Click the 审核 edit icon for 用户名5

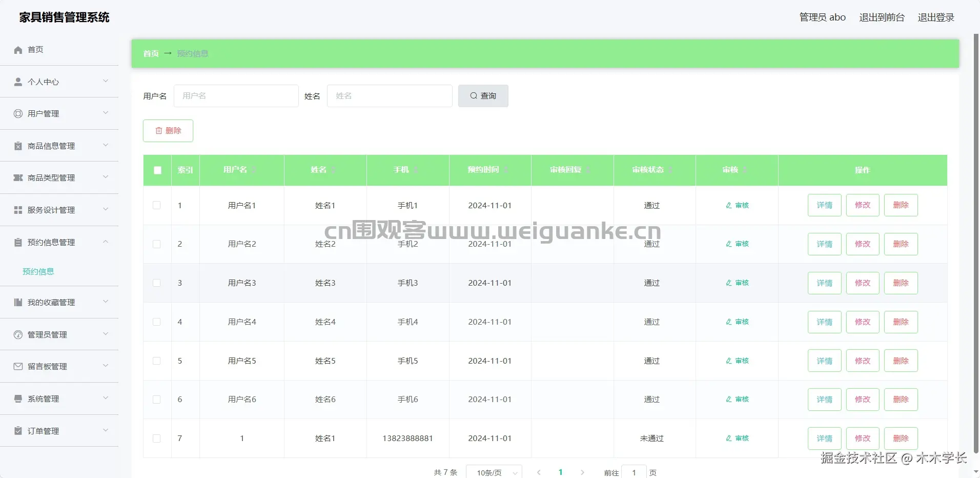729,361
